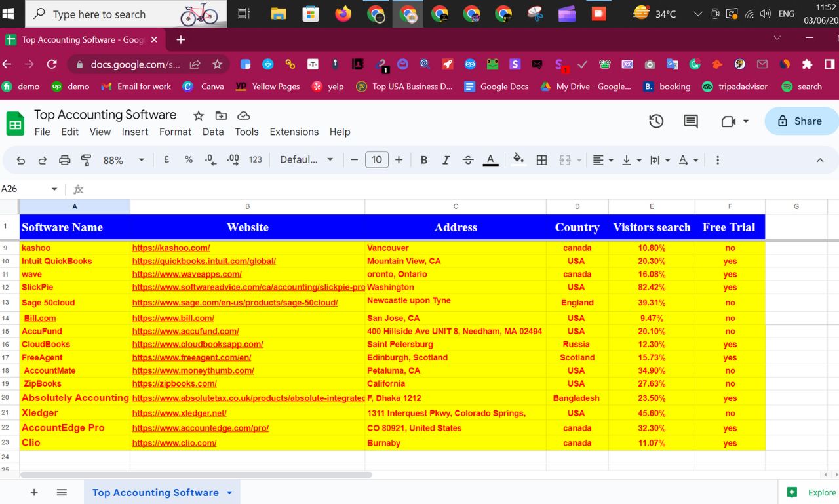Open the font dropdown labeled Default
Viewport: 839px width, 504px height.
[x=306, y=159]
